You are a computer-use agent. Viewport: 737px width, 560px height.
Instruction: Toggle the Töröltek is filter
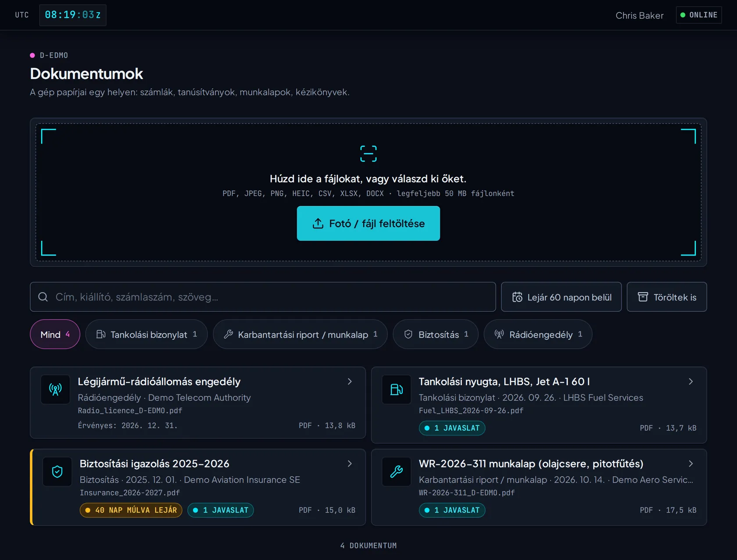[x=666, y=297]
